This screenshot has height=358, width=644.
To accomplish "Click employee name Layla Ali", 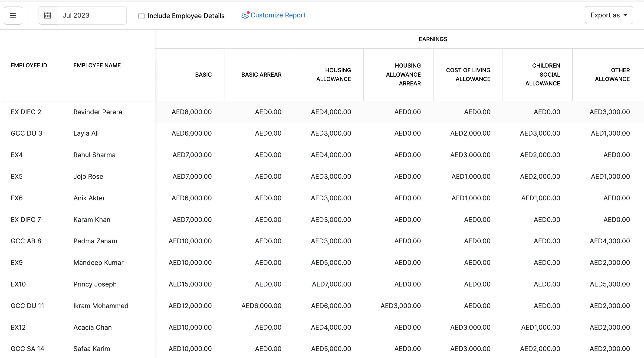I will 86,133.
